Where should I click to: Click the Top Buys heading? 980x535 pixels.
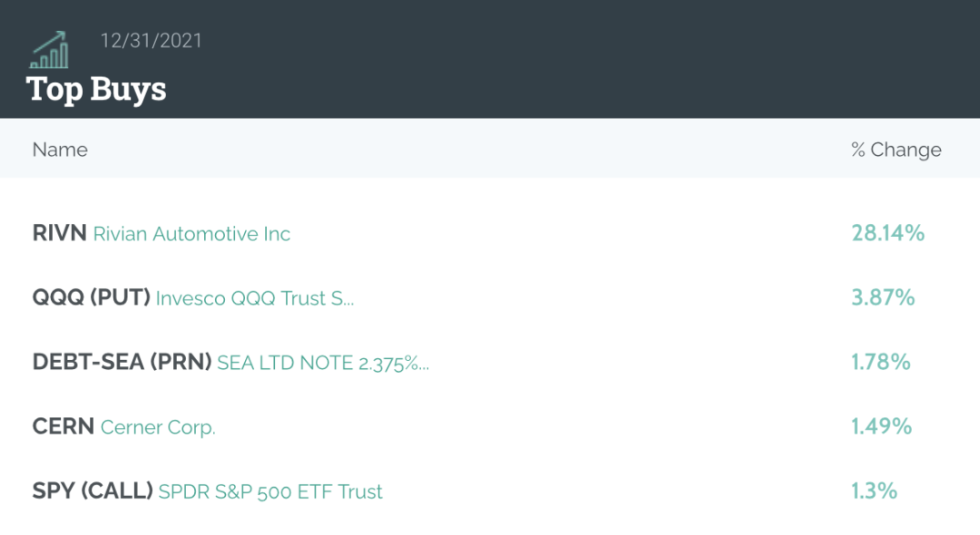(x=96, y=89)
